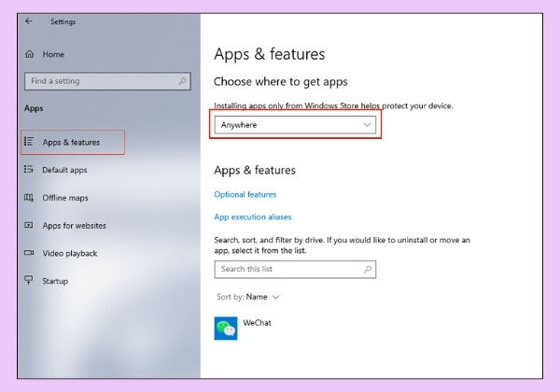Open the Apps for websites label
560x392 pixels.
point(75,226)
